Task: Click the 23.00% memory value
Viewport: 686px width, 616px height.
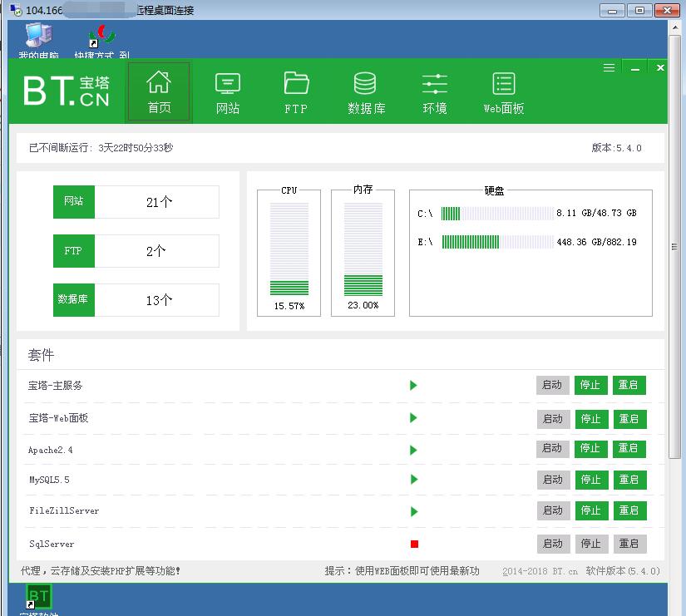Action: click(x=363, y=305)
